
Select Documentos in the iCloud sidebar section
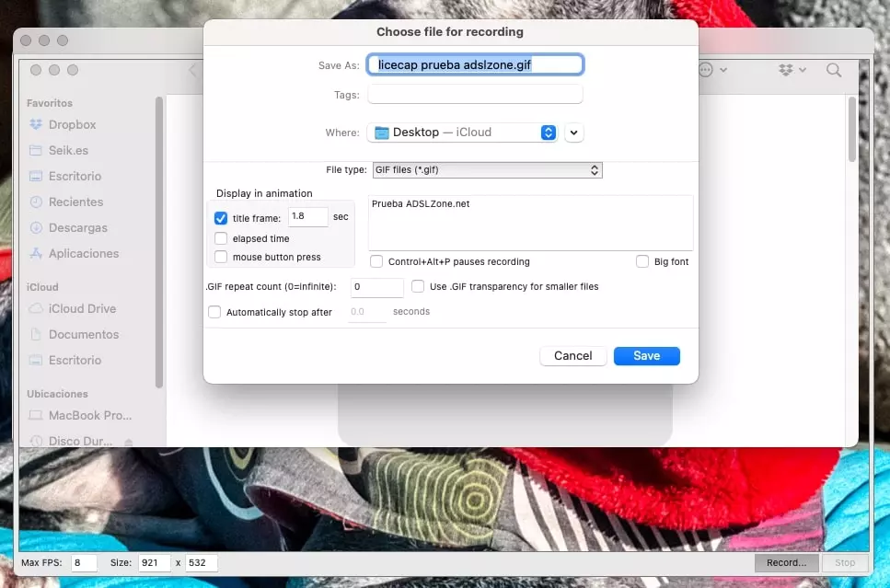tap(83, 334)
